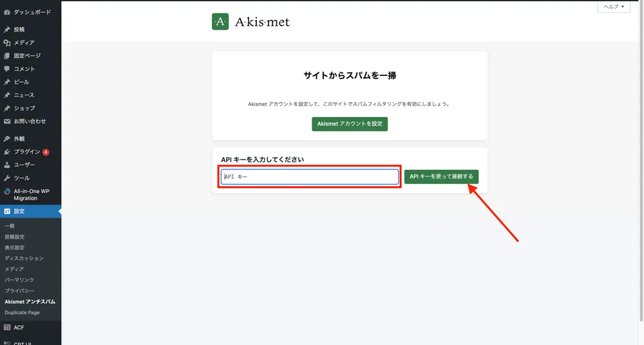Click the 固定ページ pages icon

7,56
